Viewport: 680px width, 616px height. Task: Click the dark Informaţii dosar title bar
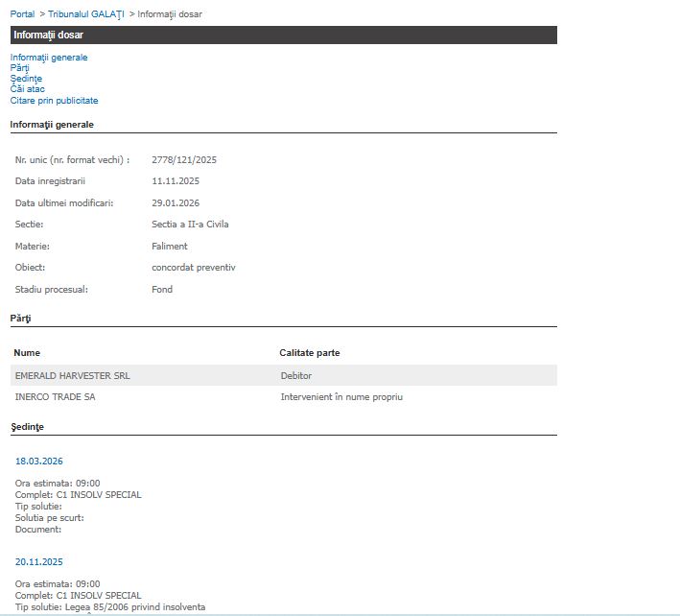283,36
